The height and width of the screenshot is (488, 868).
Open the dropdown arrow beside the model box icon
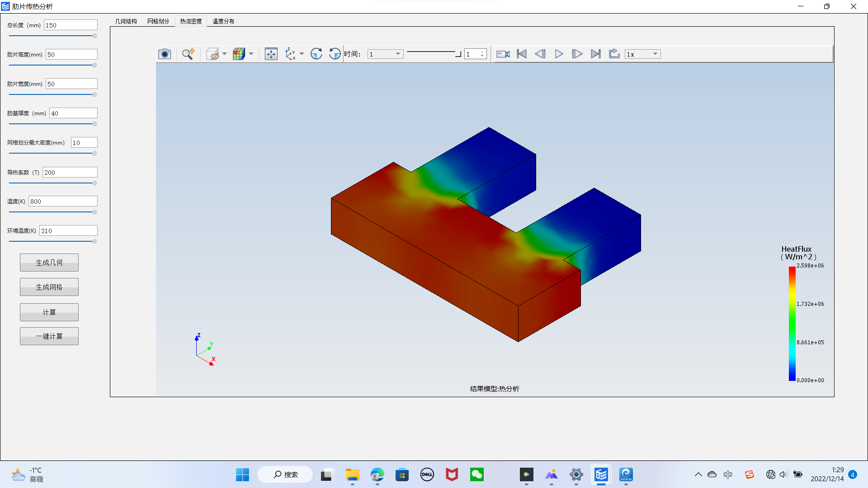(224, 54)
